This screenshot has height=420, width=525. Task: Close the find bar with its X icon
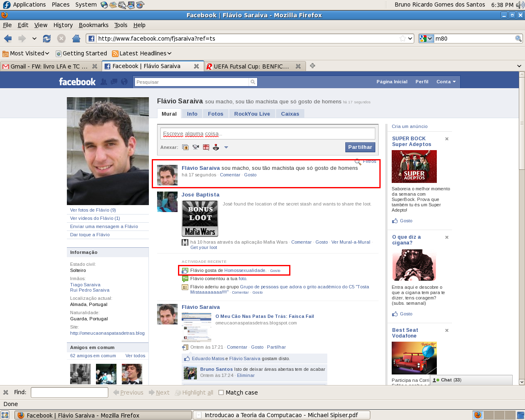coord(6,393)
